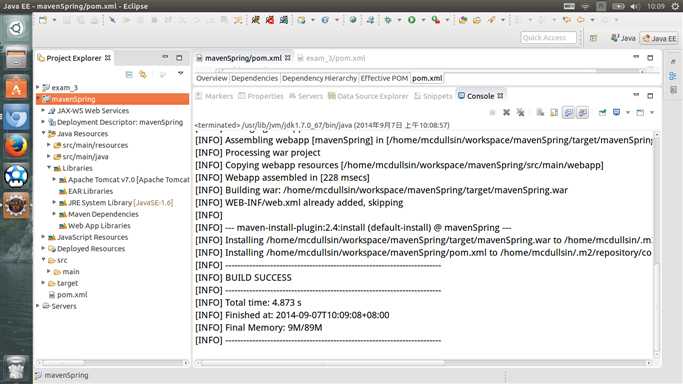Image resolution: width=683 pixels, height=384 pixels.
Task: Open Firefox from the Ubuntu launcher
Action: (x=16, y=146)
